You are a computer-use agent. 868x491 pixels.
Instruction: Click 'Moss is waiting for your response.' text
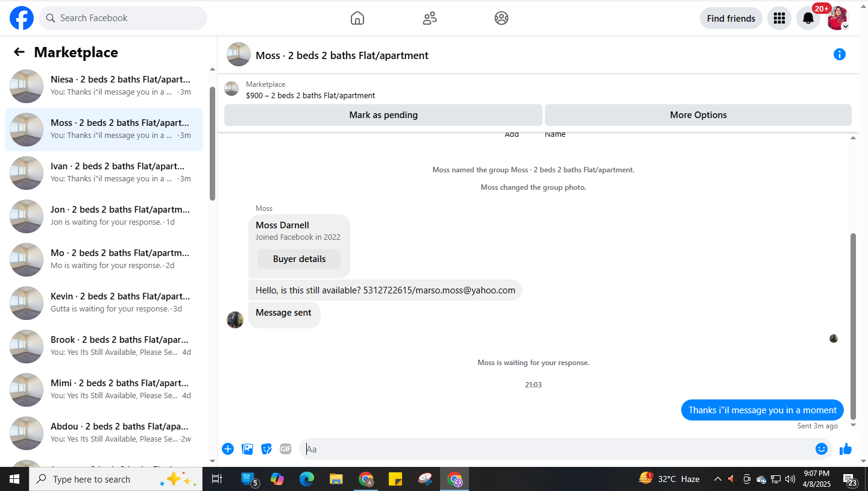coord(533,363)
